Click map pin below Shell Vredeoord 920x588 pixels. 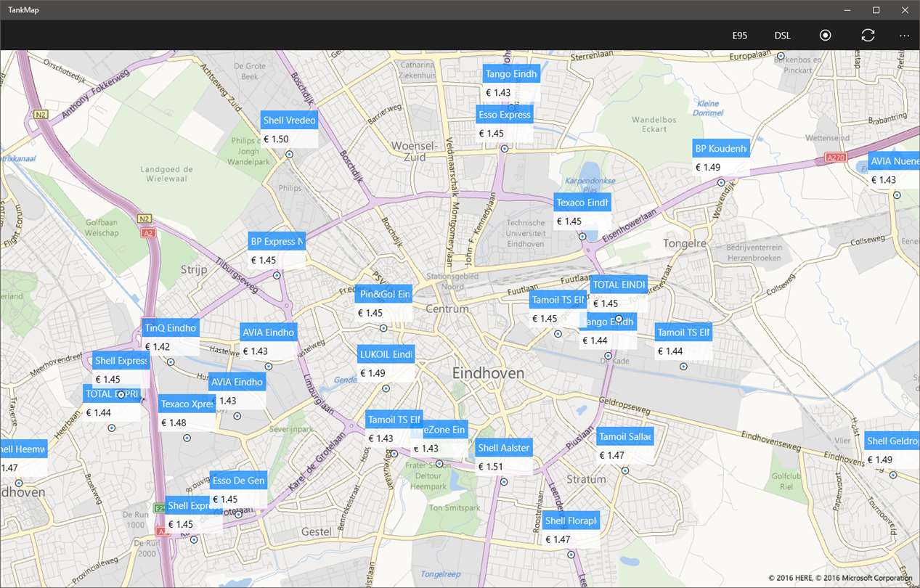click(289, 154)
